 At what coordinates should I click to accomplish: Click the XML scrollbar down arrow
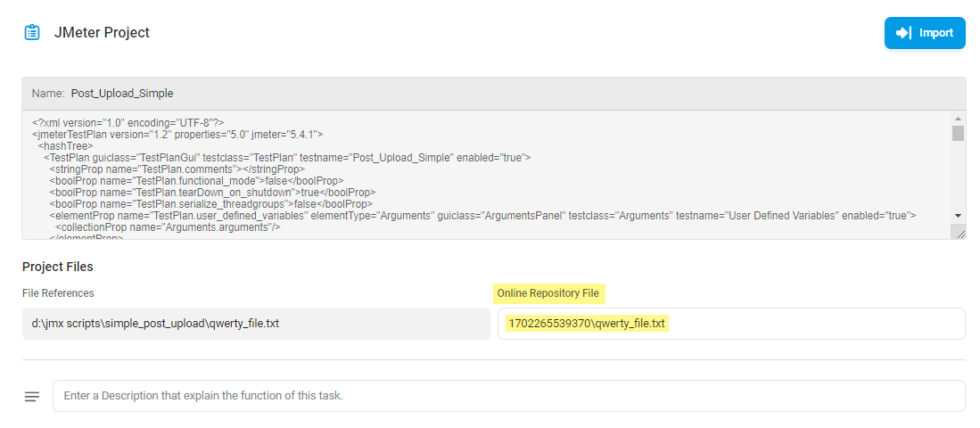click(958, 216)
